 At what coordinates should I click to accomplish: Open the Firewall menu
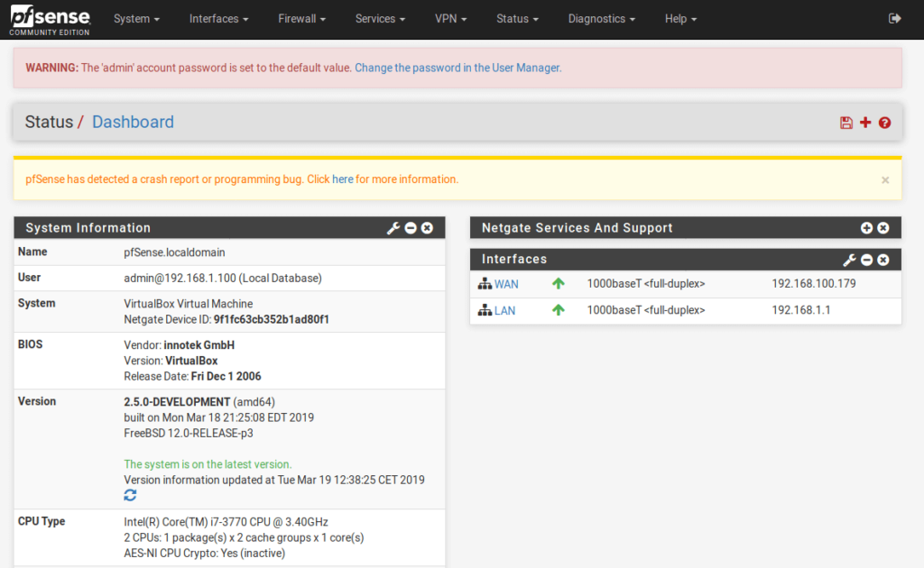pos(301,18)
